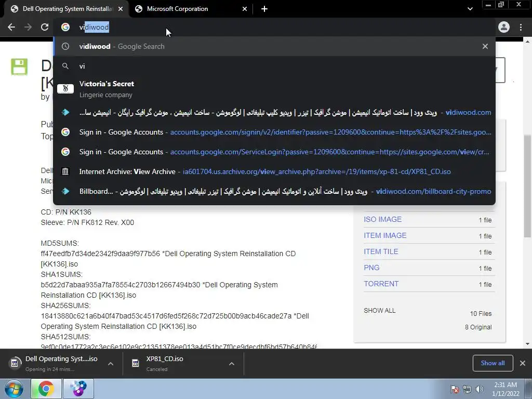The height and width of the screenshot is (399, 532).
Task: Open the Internet Archive View Archive suggestion
Action: [274, 171]
